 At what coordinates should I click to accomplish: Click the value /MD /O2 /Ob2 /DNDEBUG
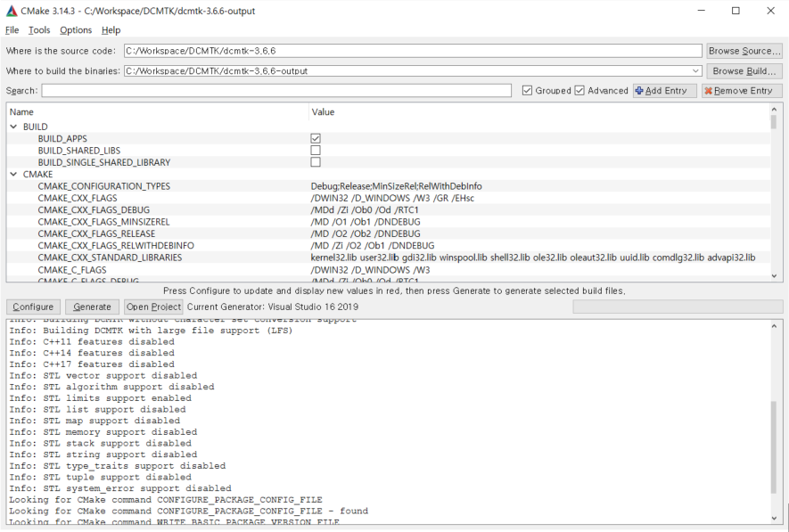tap(366, 233)
